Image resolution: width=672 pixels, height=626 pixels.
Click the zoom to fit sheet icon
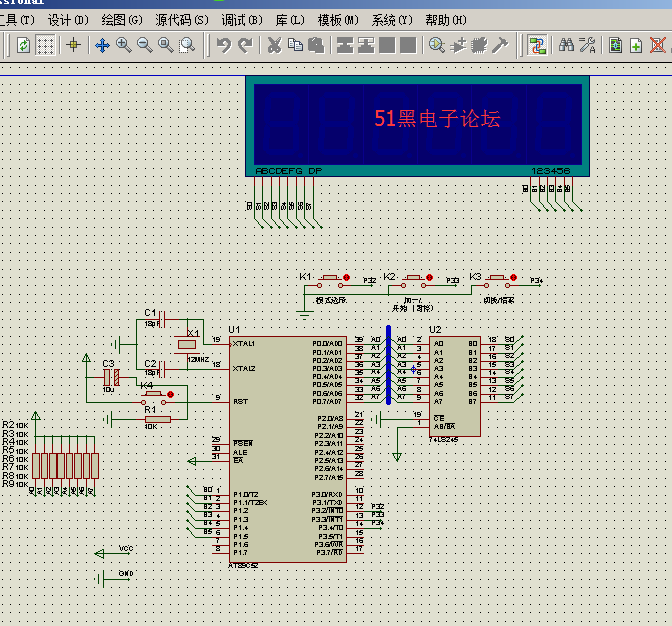tap(165, 45)
